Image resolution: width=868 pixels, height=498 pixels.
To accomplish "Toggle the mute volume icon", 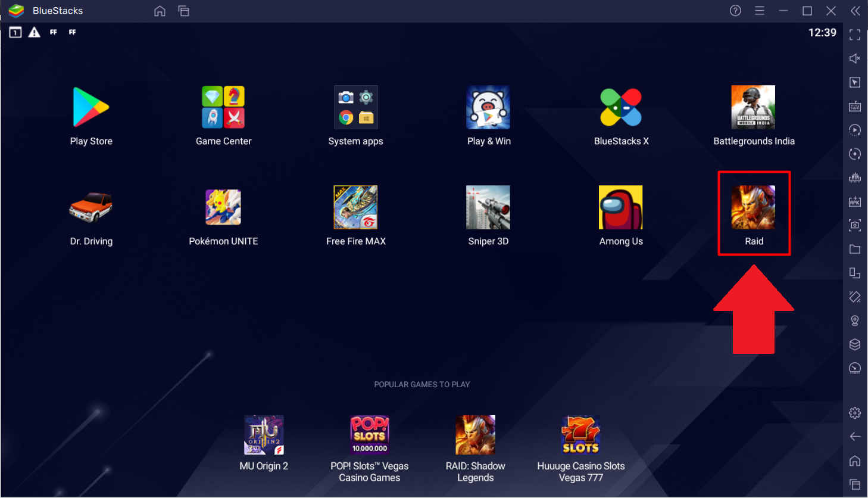I will pos(855,58).
